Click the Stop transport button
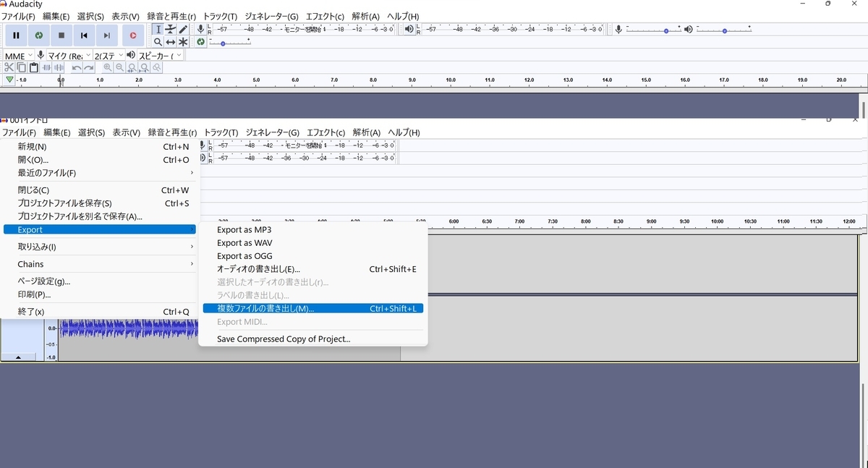 click(x=61, y=35)
